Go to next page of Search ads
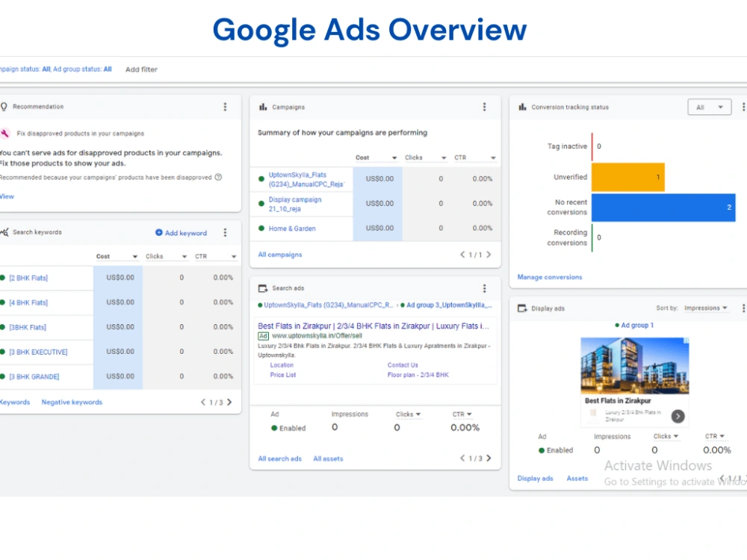Image resolution: width=747 pixels, height=560 pixels. pyautogui.click(x=489, y=458)
